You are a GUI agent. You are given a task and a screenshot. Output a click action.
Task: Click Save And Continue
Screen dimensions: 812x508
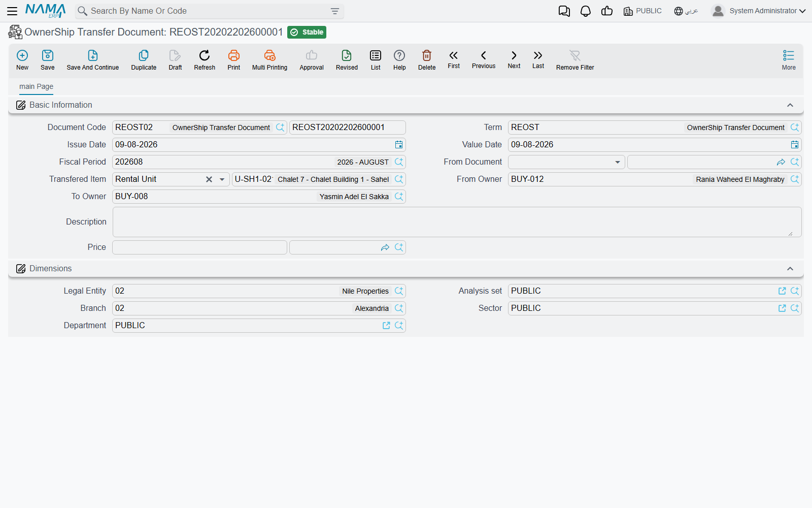pos(93,60)
